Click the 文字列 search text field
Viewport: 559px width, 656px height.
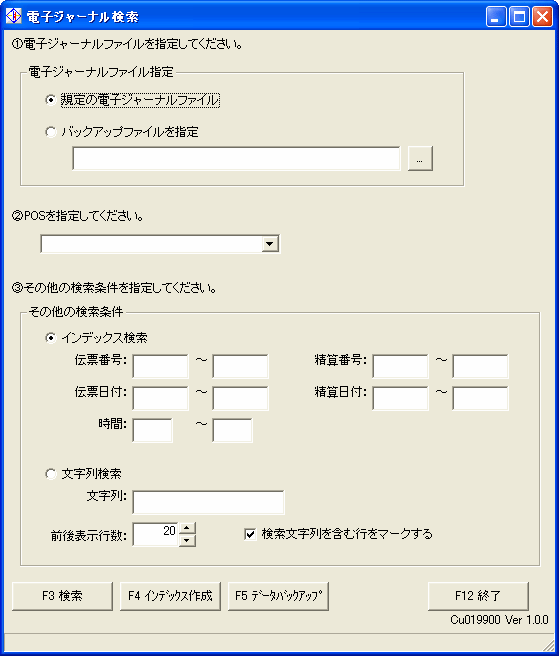208,502
